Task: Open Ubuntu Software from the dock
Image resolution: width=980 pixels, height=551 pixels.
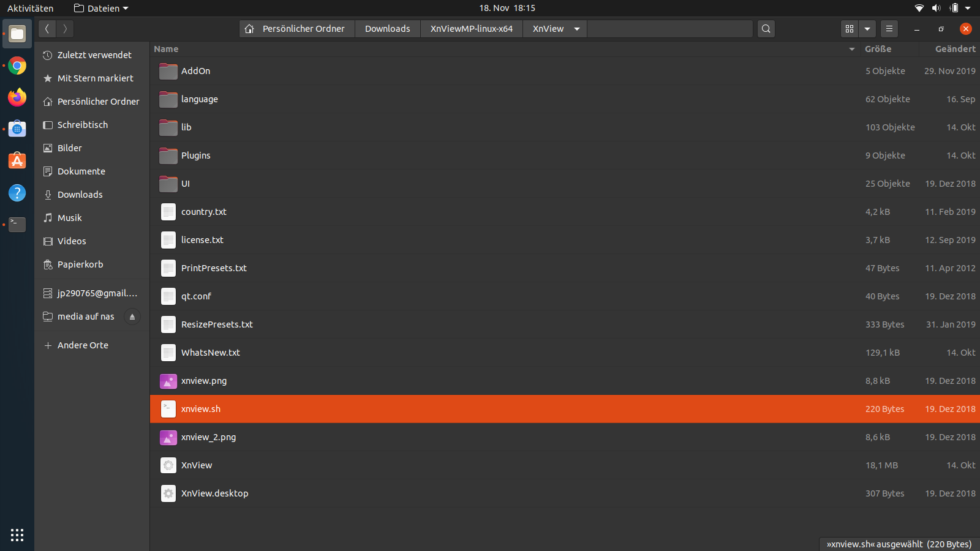Action: click(17, 161)
